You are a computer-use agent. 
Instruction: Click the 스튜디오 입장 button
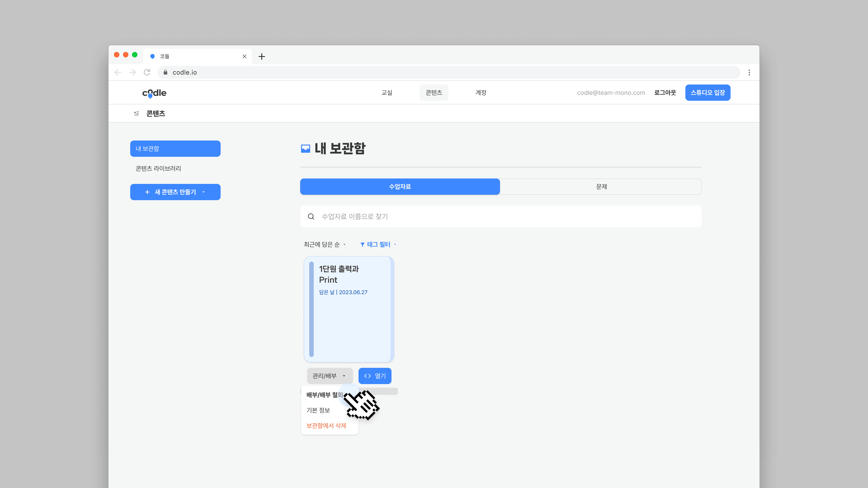[708, 93]
